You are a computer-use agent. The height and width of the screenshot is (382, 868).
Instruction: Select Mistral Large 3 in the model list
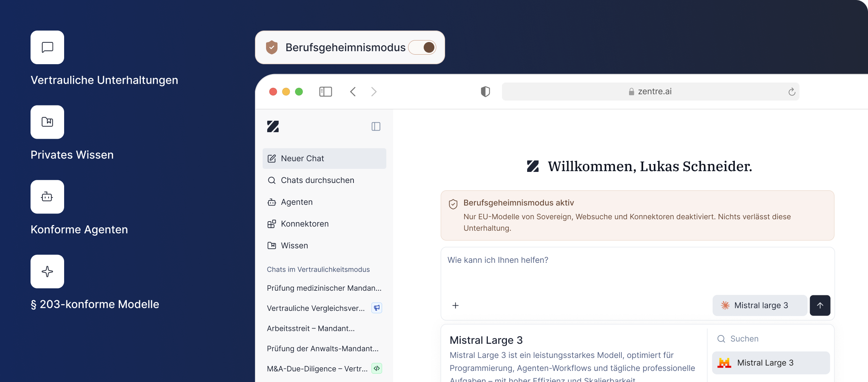pos(771,363)
